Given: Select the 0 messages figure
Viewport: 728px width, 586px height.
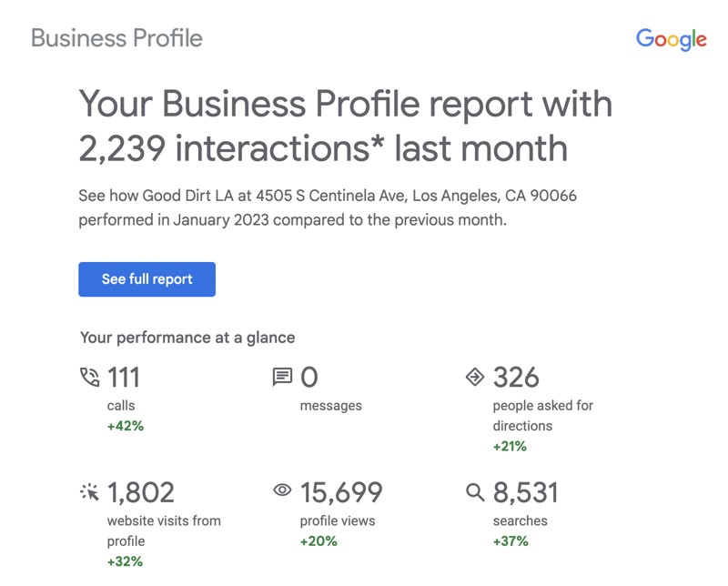Looking at the screenshot, I should (x=309, y=377).
